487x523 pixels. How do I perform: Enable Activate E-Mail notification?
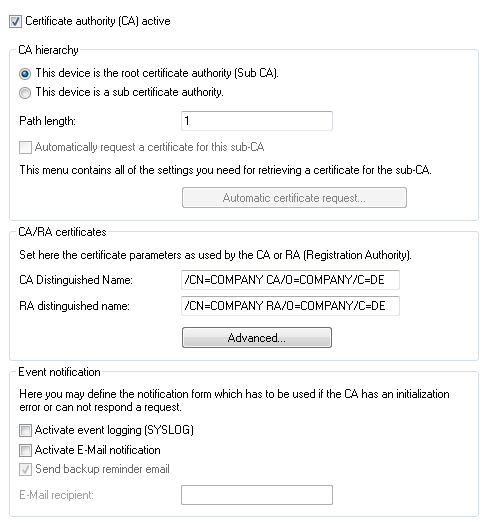click(25, 450)
